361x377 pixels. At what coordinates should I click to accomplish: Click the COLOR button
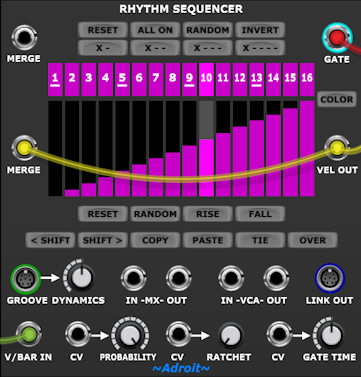point(337,99)
